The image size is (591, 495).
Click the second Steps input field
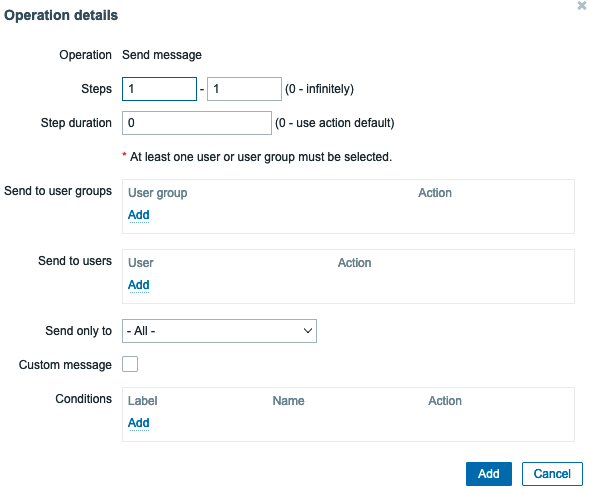coord(244,89)
